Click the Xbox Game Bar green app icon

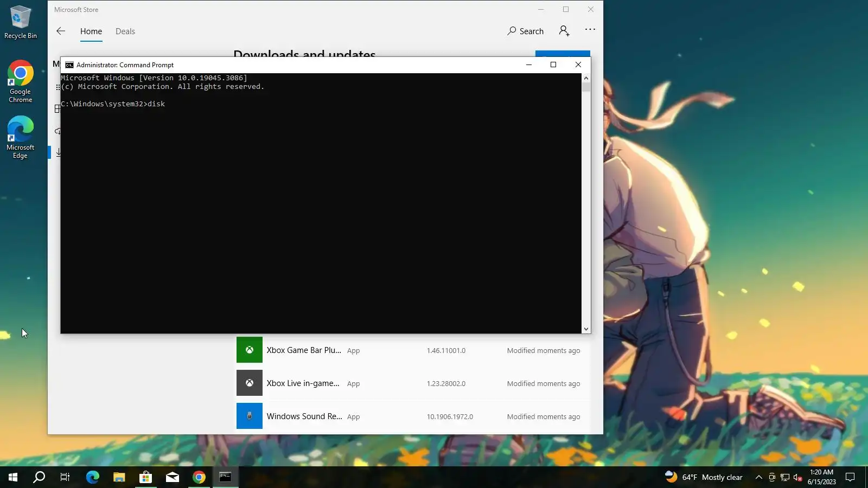coord(250,350)
